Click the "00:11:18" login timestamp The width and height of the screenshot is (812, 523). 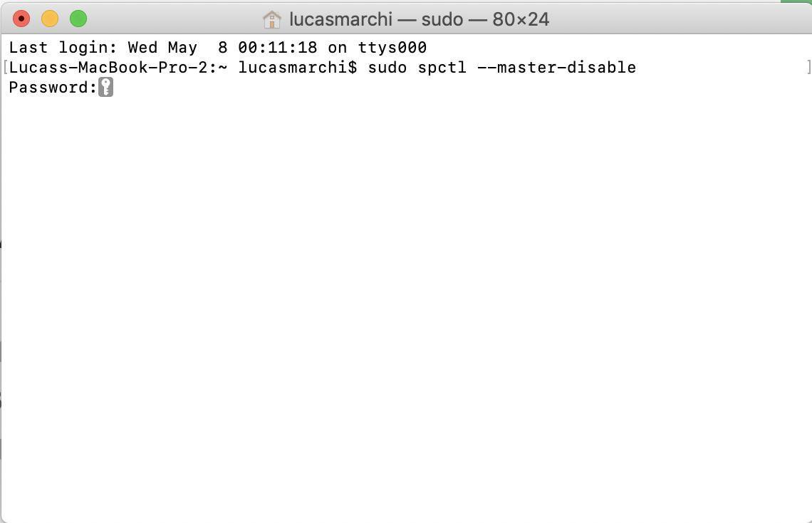point(278,48)
